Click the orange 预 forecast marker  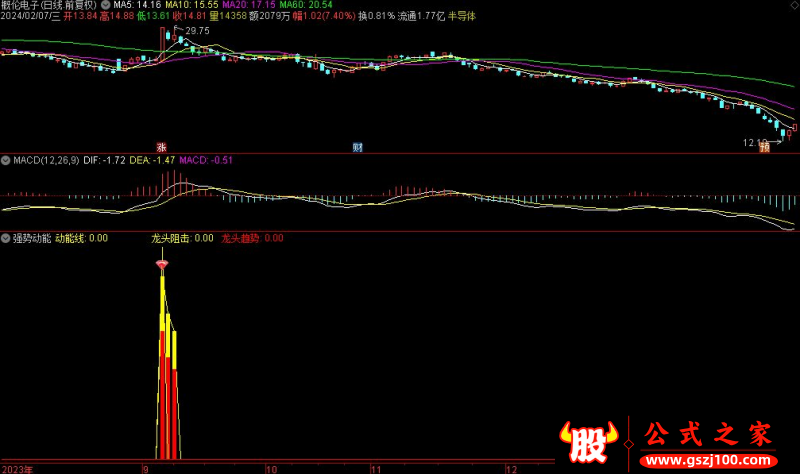pyautogui.click(x=764, y=147)
